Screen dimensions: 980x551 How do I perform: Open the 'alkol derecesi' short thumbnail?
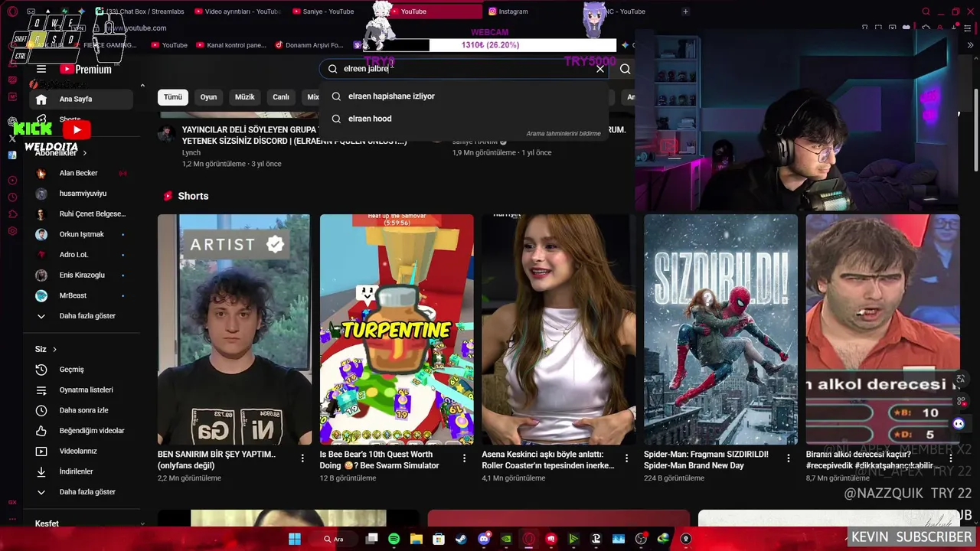[883, 329]
